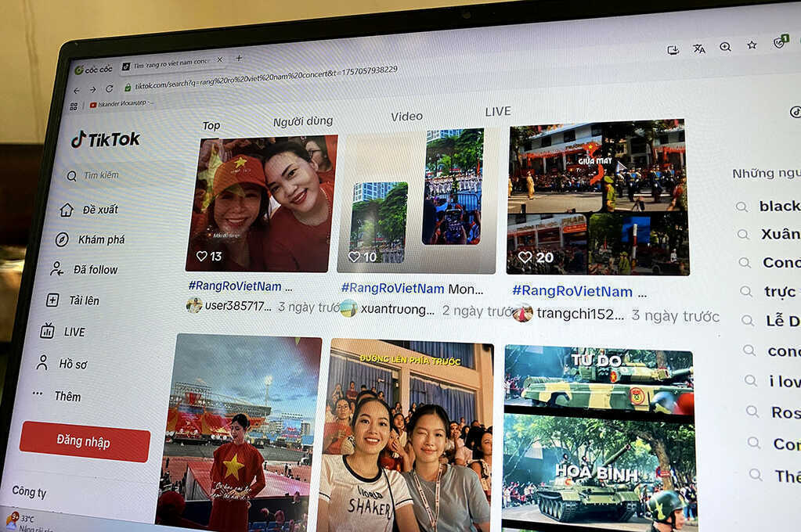Image resolution: width=801 pixels, height=532 pixels.
Task: Click browser forward arrow
Action: [x=93, y=89]
